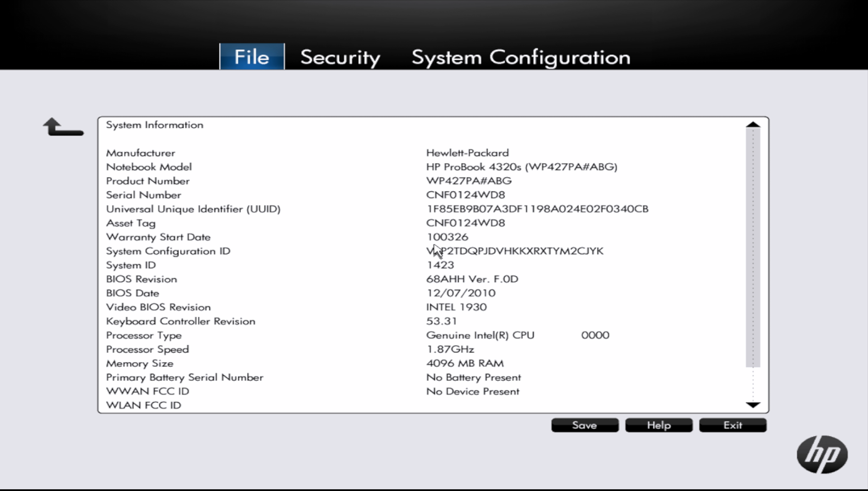Click the HP logo icon
The height and width of the screenshot is (491, 868).
(822, 454)
